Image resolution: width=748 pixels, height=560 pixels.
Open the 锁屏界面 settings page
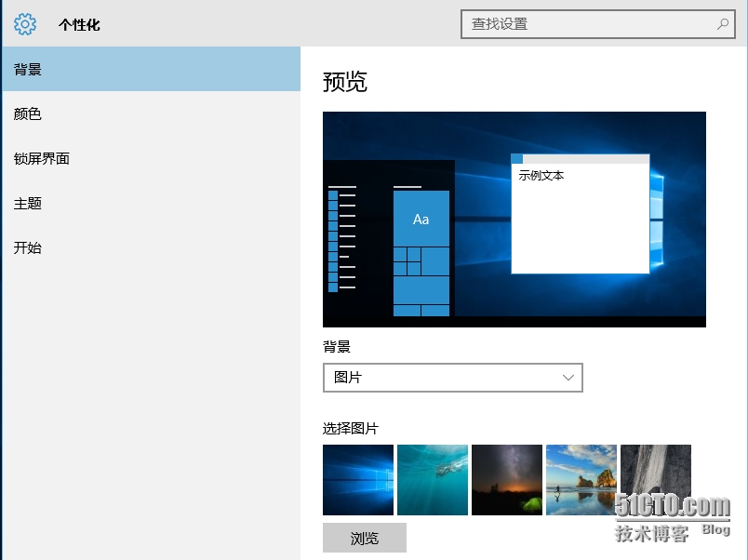click(152, 158)
